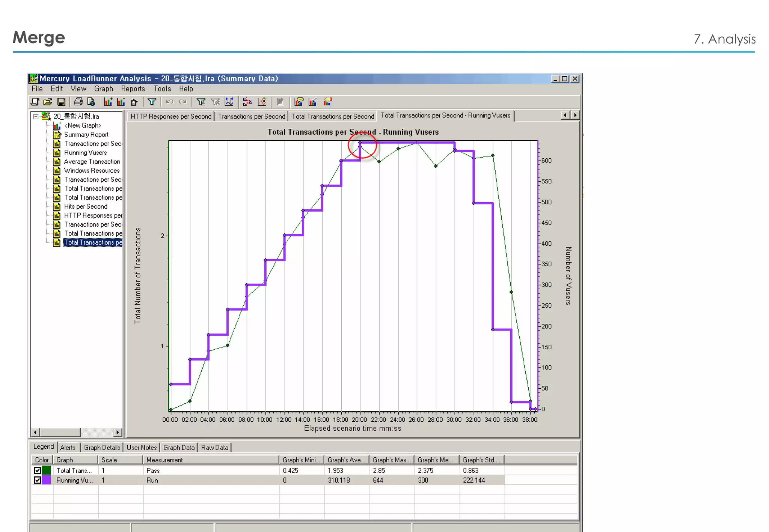Image resolution: width=769 pixels, height=532 pixels.
Task: Switch to Transactions per Second tab
Action: [252, 116]
